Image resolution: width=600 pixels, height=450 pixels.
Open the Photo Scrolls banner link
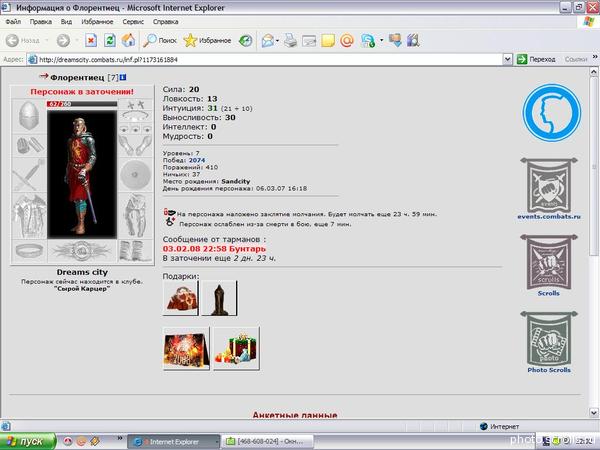coord(549,342)
